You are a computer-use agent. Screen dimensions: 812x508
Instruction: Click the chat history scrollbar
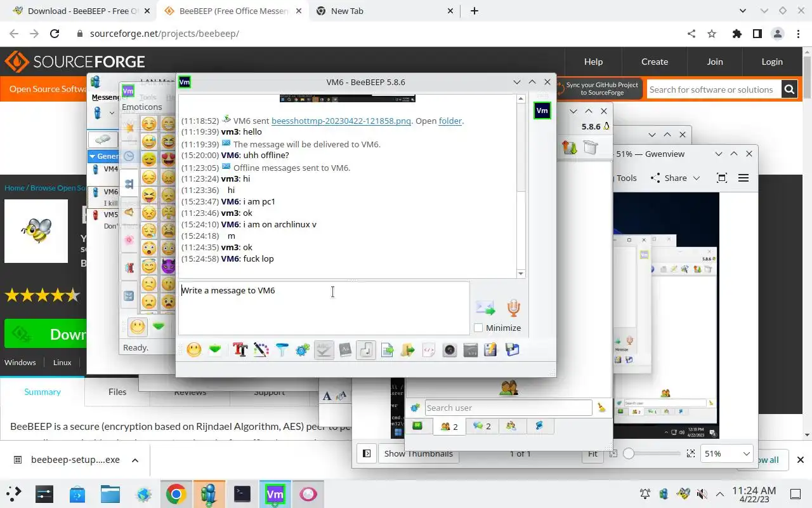coord(521,185)
